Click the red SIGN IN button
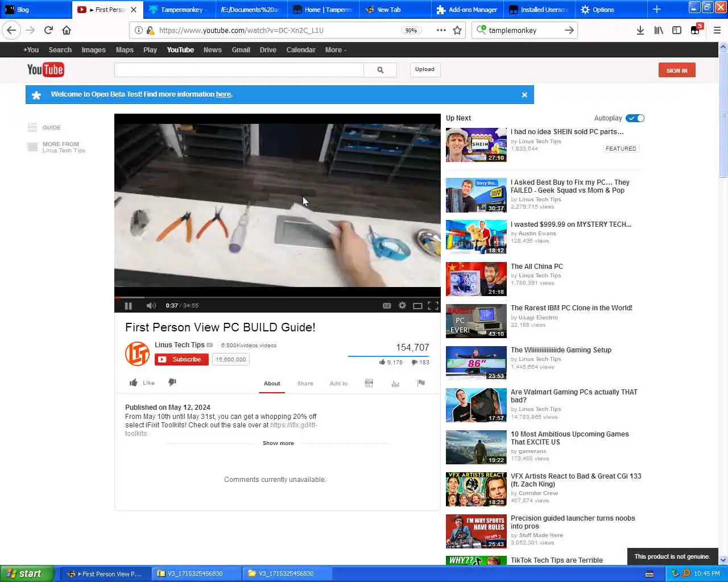The width and height of the screenshot is (728, 582). pos(677,70)
